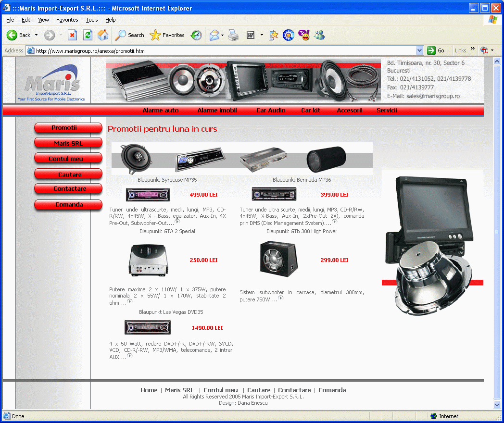Image resolution: width=504 pixels, height=423 pixels.
Task: Open the Back button history dropdown arrow
Action: pos(36,35)
